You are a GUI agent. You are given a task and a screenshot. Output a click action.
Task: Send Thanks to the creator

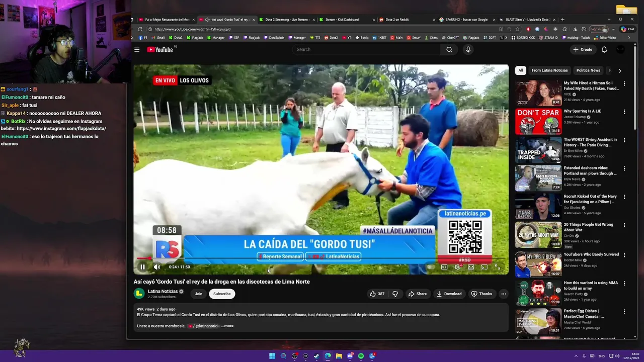pos(481,294)
